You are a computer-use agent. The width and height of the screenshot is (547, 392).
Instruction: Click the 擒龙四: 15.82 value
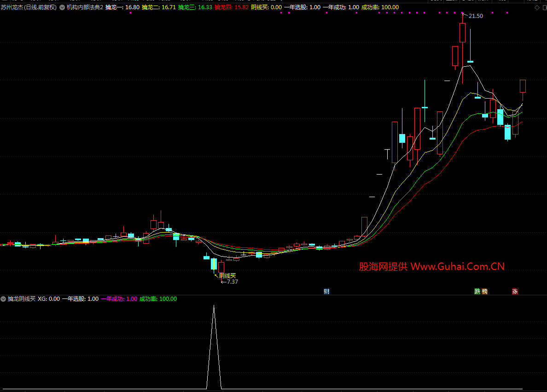(x=232, y=7)
